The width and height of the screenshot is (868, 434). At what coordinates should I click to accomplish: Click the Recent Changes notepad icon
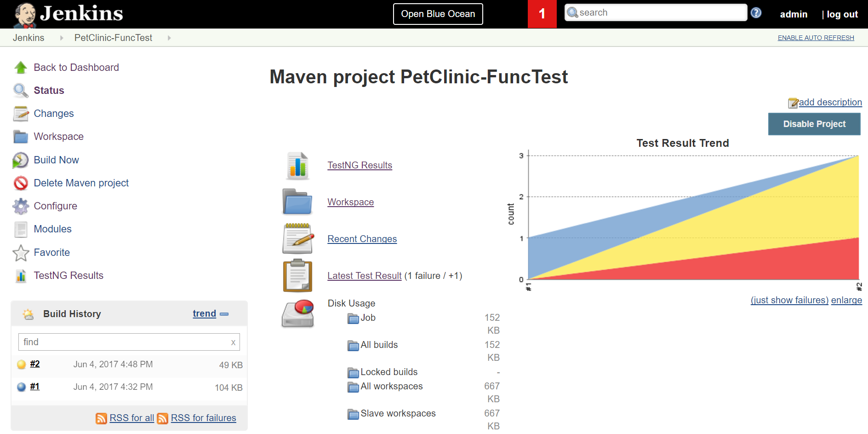(x=298, y=238)
